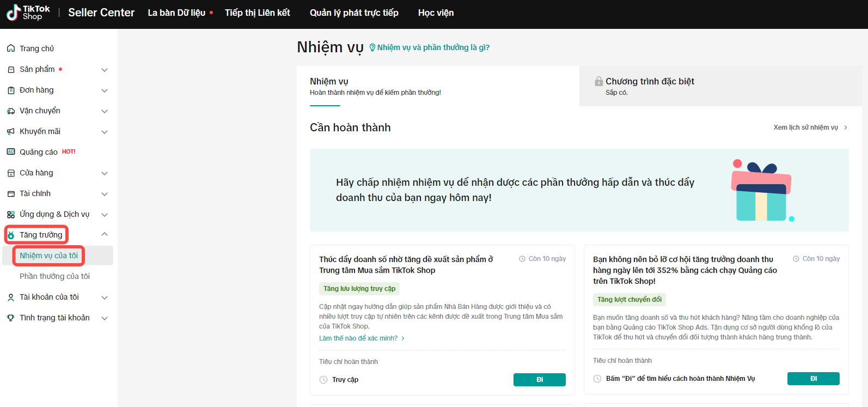Click the lightbulb icon beside Nhiệm vụ title

(x=372, y=47)
